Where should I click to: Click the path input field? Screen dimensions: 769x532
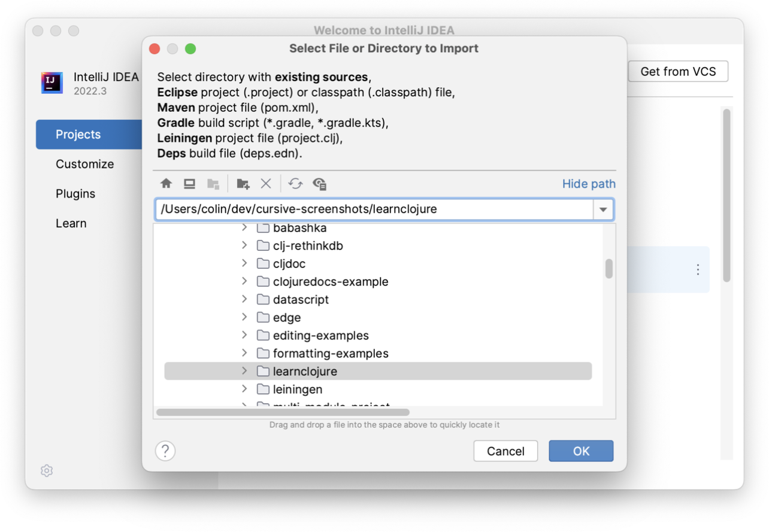[374, 209]
